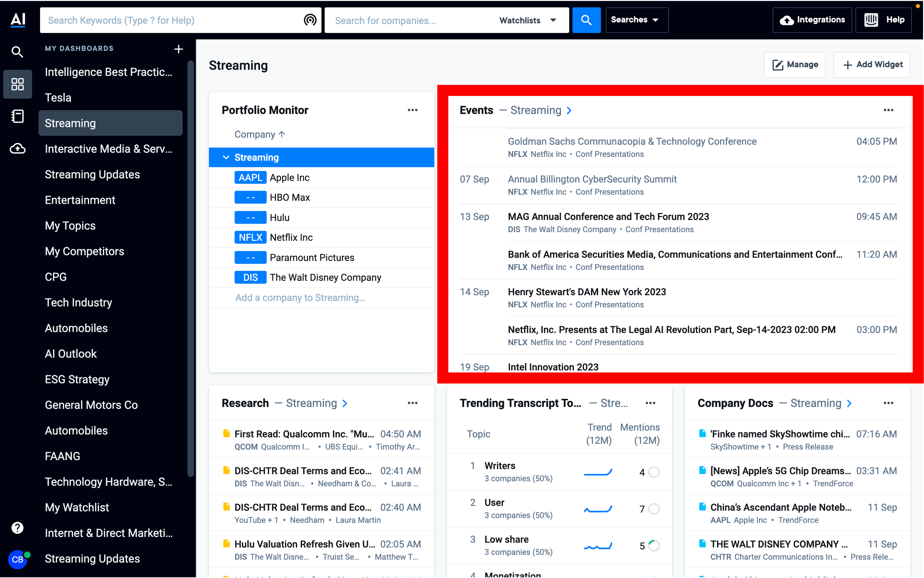The height and width of the screenshot is (578, 924).
Task: Click document icon beside Hulu Valuation Refresh
Action: point(226,543)
